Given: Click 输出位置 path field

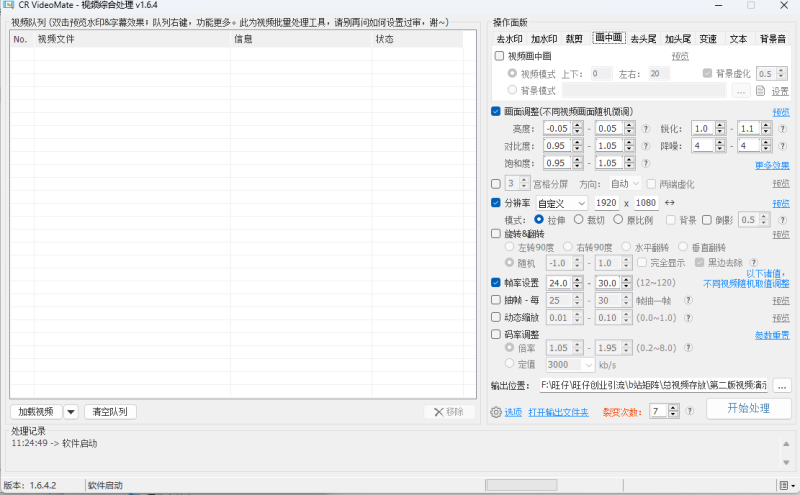Looking at the screenshot, I should tap(654, 385).
